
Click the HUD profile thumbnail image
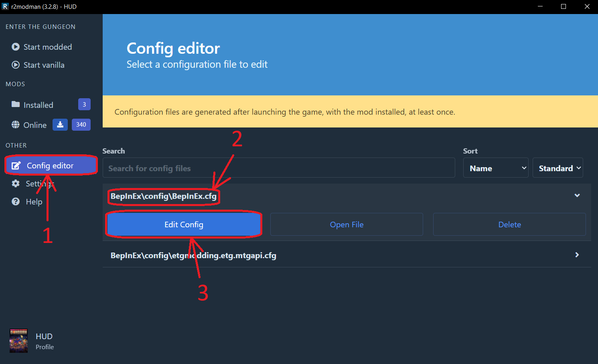[x=19, y=341]
